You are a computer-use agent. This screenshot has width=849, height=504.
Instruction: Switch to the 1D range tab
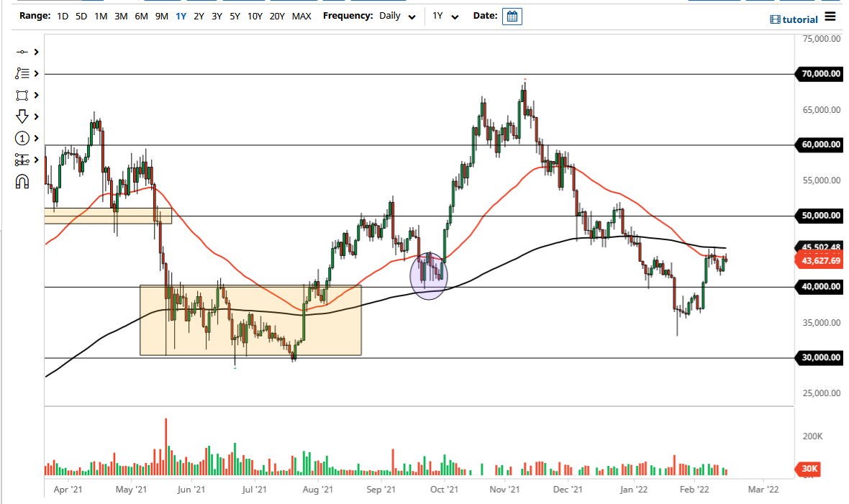(62, 14)
